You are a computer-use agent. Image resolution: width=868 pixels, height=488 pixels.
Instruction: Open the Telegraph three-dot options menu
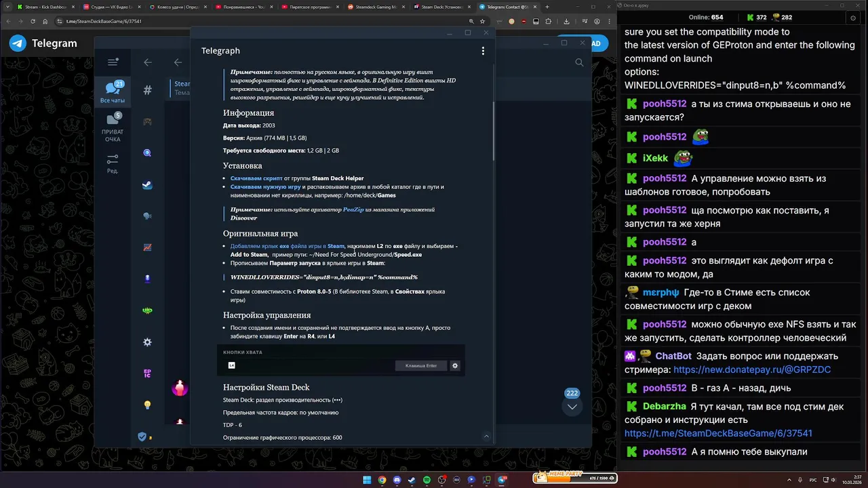483,51
